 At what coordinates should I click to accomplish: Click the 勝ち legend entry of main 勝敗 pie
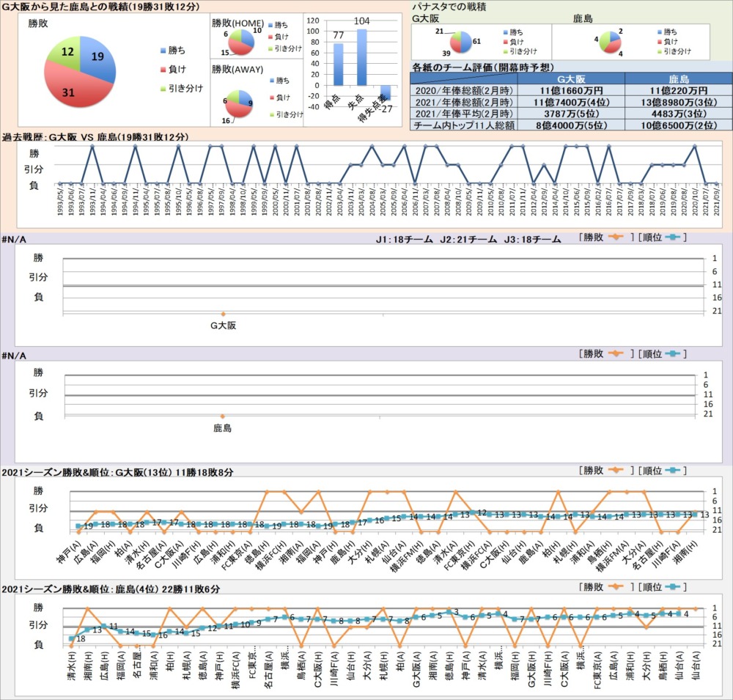click(x=177, y=51)
